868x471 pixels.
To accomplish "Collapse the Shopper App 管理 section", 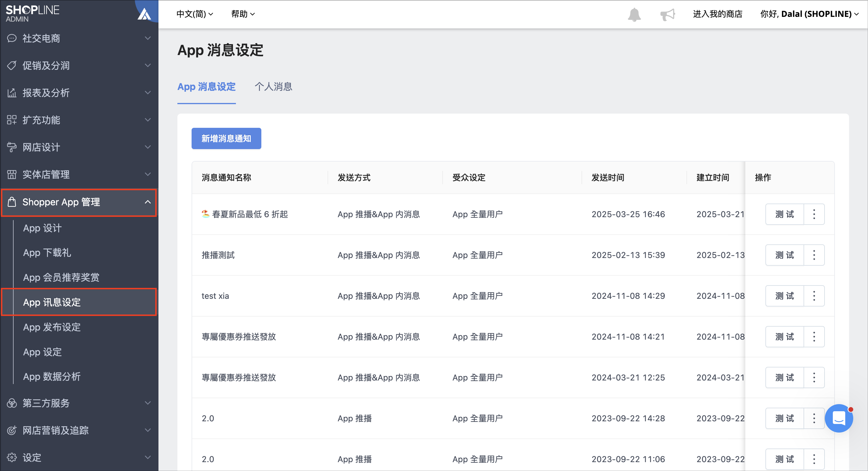I will point(147,202).
